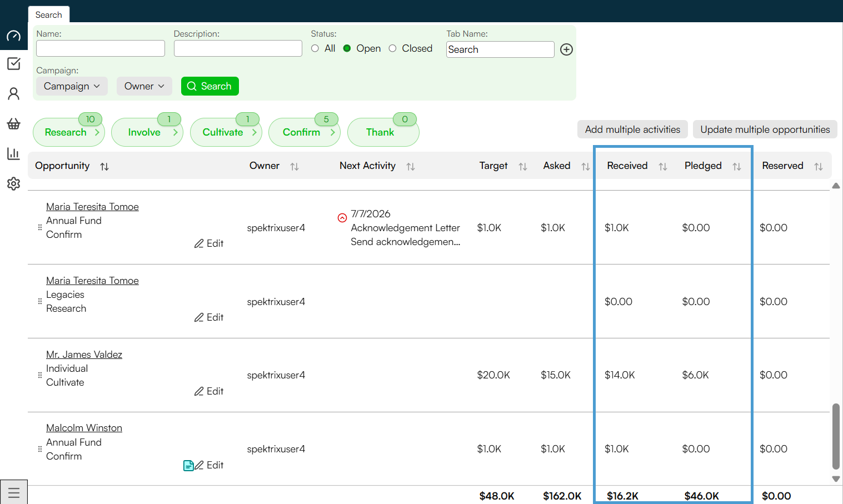The image size is (843, 504).
Task: Sort by Owner column arrows
Action: point(295,167)
